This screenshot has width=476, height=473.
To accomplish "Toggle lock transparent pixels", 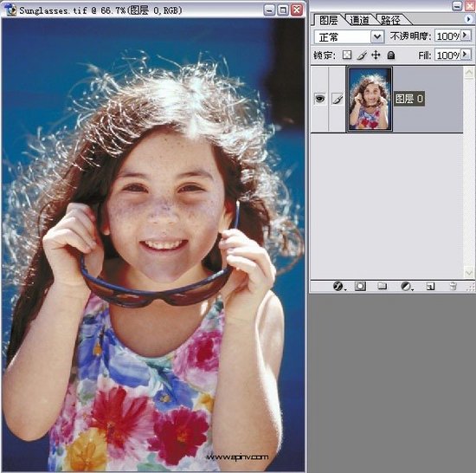I will click(x=347, y=55).
